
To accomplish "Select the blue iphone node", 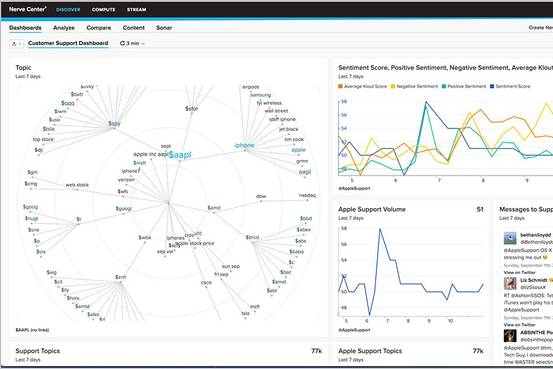I will (244, 145).
